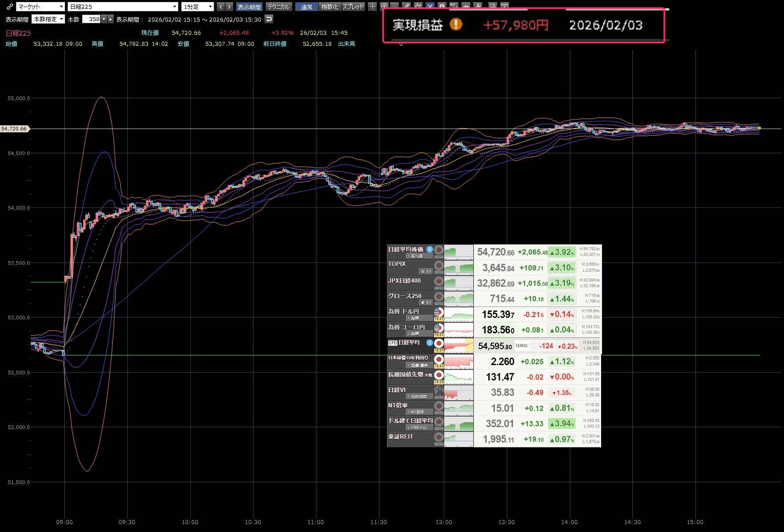
Task: Click the 寄与度 link under 日経平均株価
Action: tap(415, 256)
